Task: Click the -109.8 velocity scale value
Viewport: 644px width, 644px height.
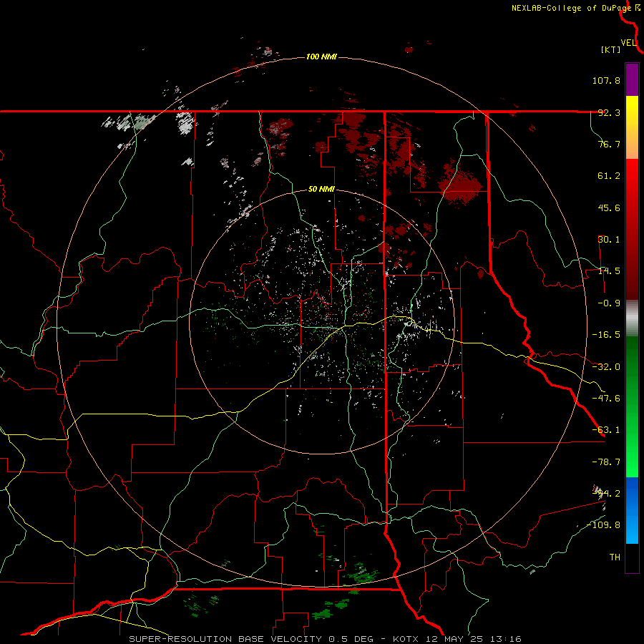Action: pos(604,525)
